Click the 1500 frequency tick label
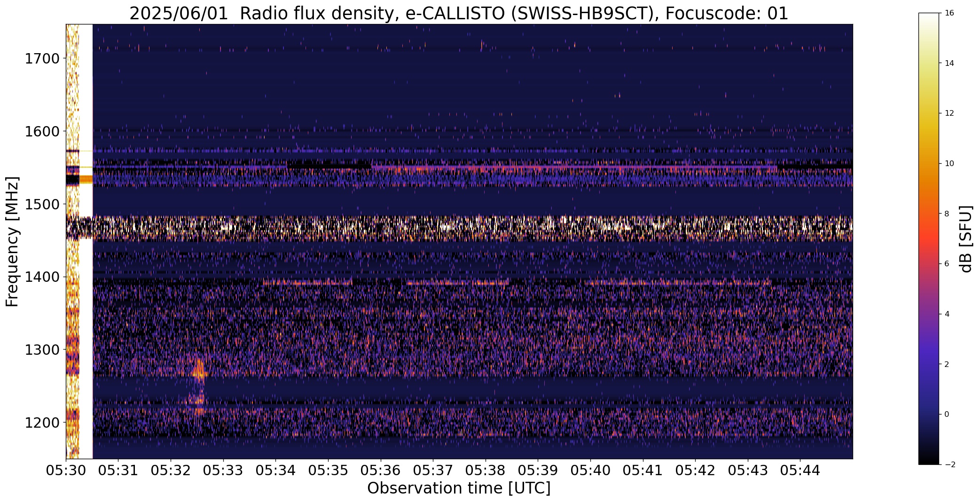This screenshot has width=980, height=502. (42, 204)
